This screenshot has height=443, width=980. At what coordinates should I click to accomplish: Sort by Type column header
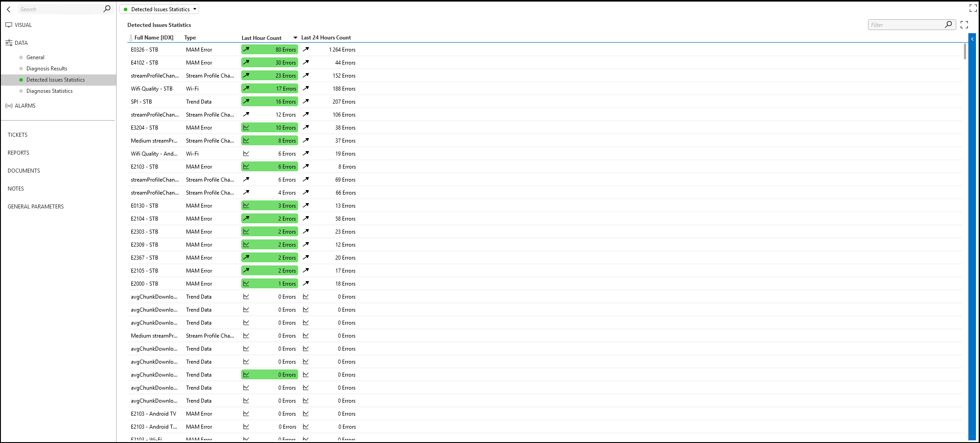(x=190, y=38)
